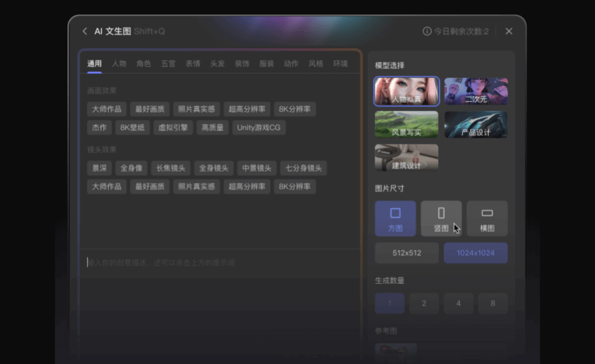Open the 风格 tab
The width and height of the screenshot is (595, 364).
[x=315, y=63]
